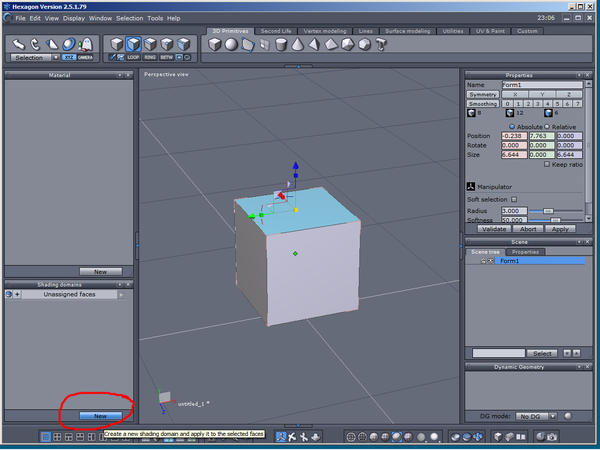Click the BETW selection button
Screen dimensions: 600x450
(166, 57)
